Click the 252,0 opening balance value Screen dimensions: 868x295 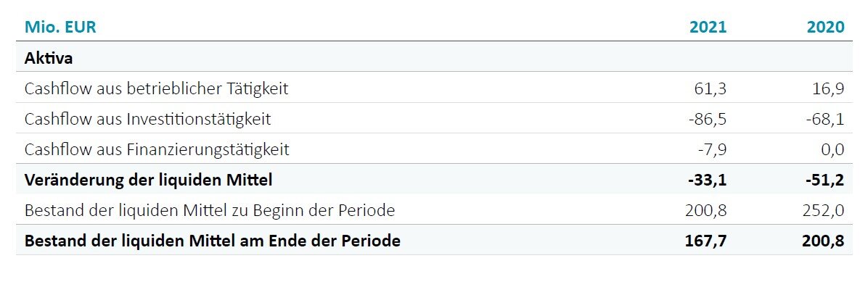click(825, 210)
